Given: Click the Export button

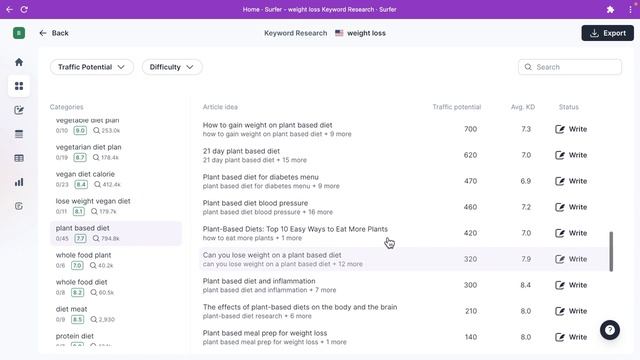Looking at the screenshot, I should (x=607, y=33).
